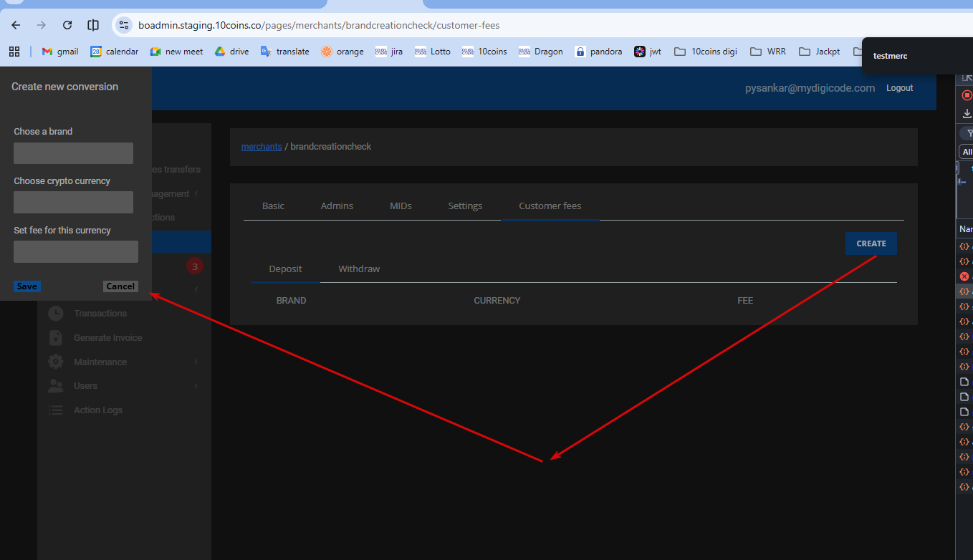This screenshot has width=973, height=560.
Task: Open the translate bookmark
Action: (x=284, y=52)
